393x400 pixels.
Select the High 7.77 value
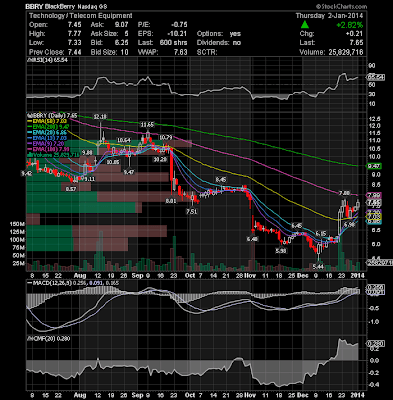click(x=74, y=34)
